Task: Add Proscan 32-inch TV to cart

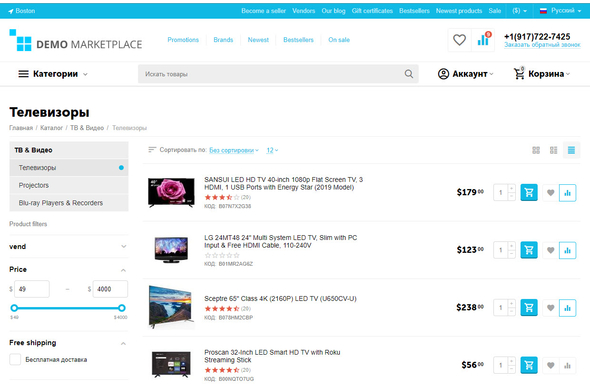Action: 529,365
